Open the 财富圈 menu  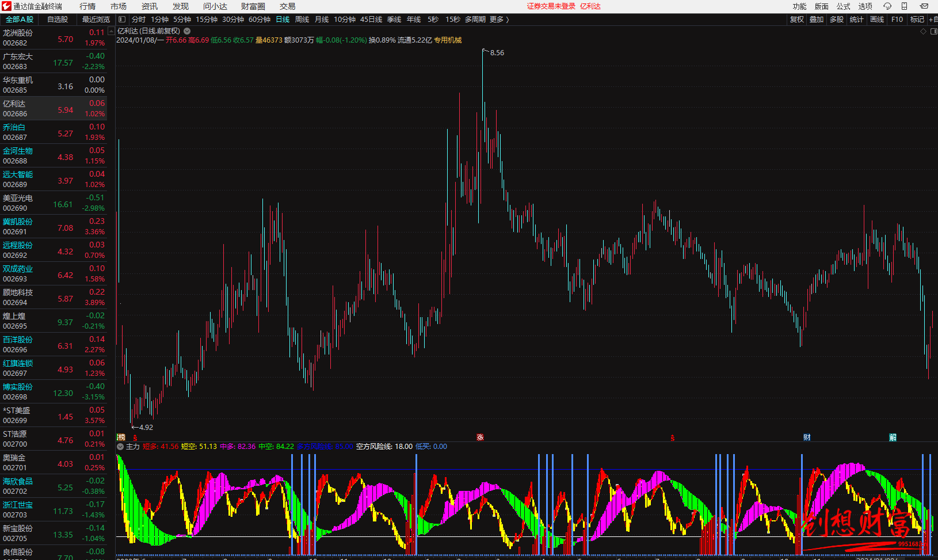click(x=253, y=6)
